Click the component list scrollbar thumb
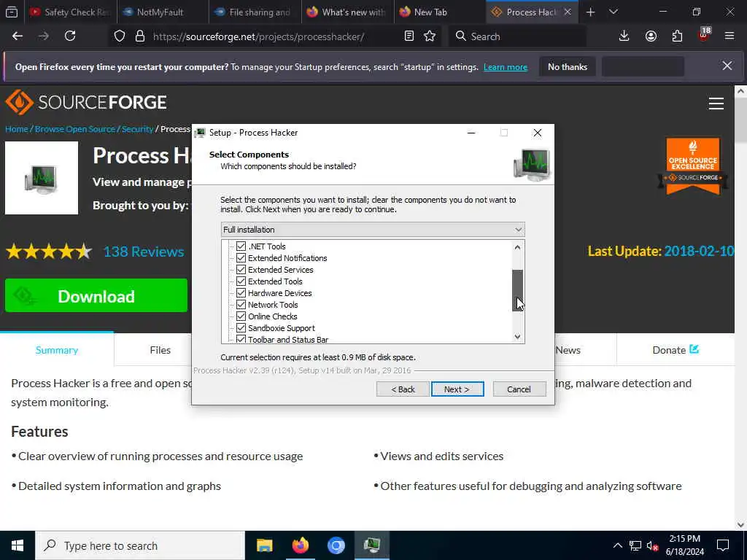 click(x=518, y=290)
